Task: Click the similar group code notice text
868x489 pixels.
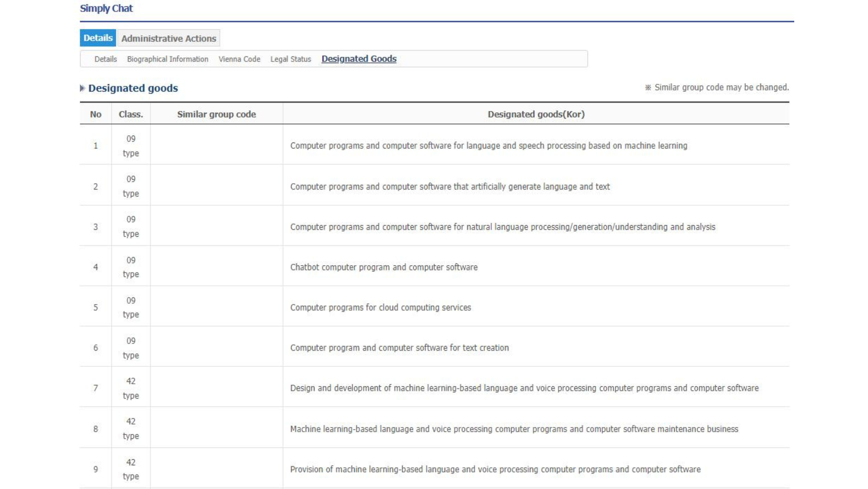Action: pos(717,87)
